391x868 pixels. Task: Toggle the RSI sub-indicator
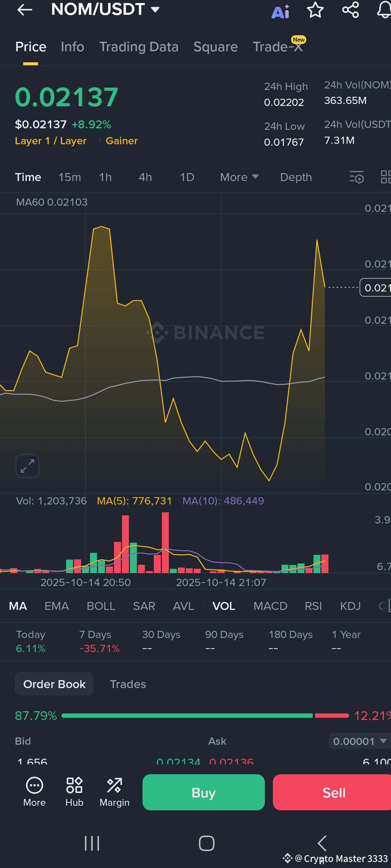313,606
